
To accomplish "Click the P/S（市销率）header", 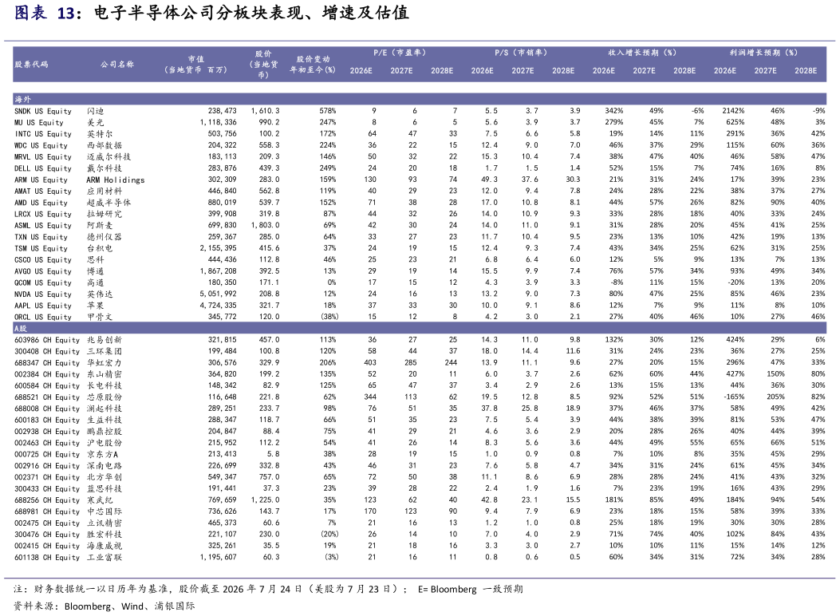I will [x=521, y=53].
